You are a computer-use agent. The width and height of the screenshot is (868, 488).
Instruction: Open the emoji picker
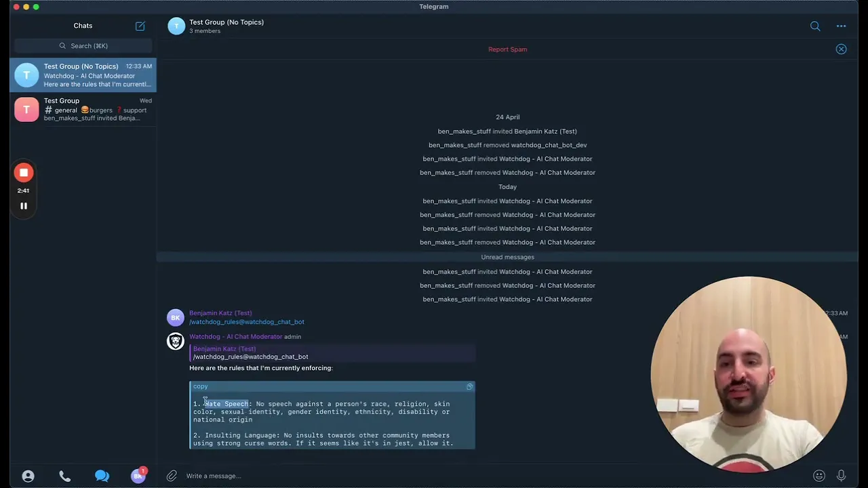(x=819, y=476)
